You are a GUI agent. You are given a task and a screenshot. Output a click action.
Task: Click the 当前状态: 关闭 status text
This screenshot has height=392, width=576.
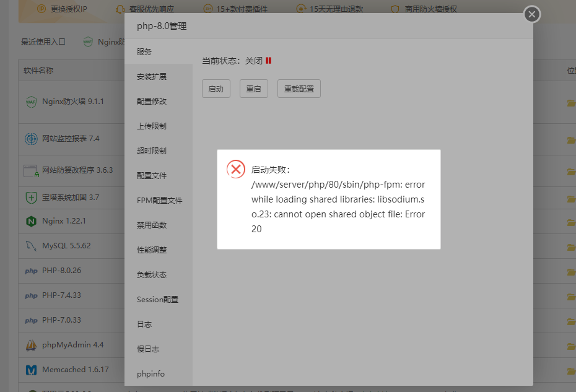pyautogui.click(x=232, y=61)
